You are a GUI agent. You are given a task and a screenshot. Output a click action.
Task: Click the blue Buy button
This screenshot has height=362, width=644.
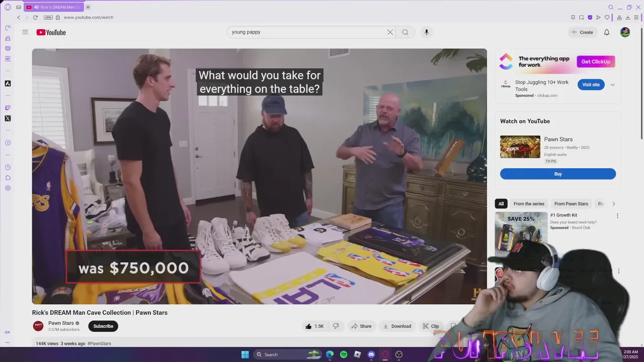[558, 174]
